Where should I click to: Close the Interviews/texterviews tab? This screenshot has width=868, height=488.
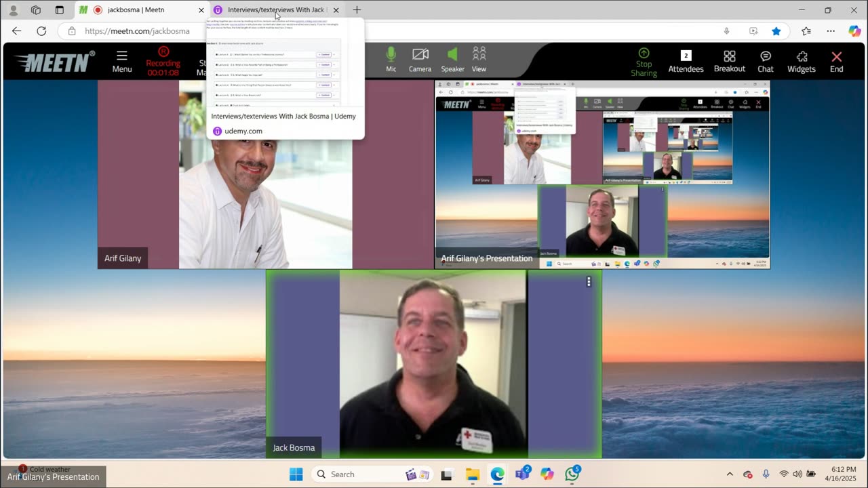(x=336, y=10)
